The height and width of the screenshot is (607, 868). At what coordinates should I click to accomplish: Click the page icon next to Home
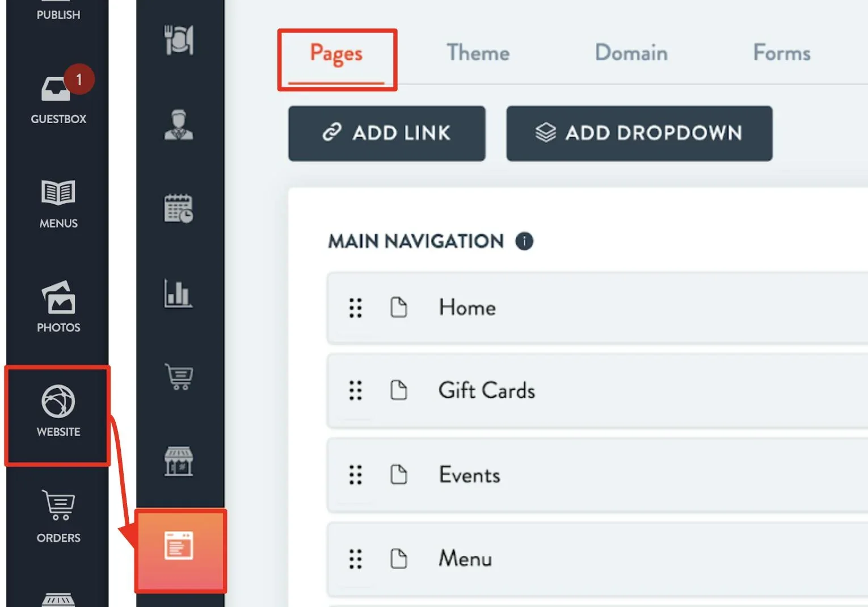[399, 307]
